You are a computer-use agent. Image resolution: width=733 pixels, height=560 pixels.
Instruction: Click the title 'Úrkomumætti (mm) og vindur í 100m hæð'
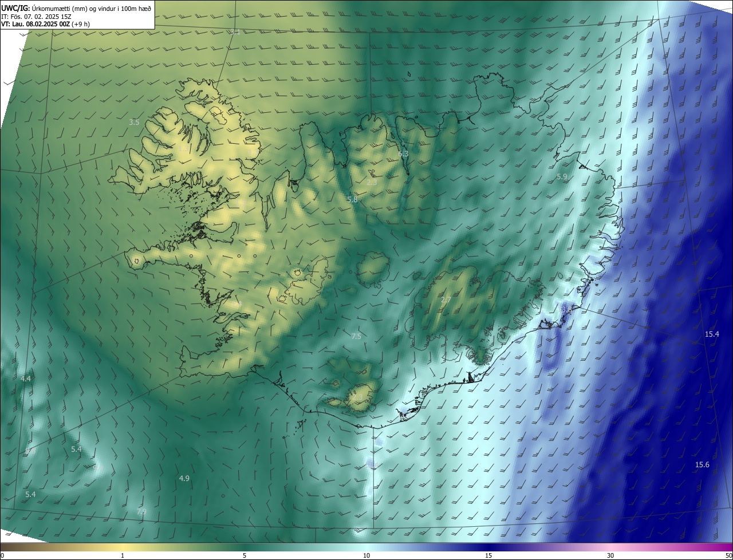[92, 8]
